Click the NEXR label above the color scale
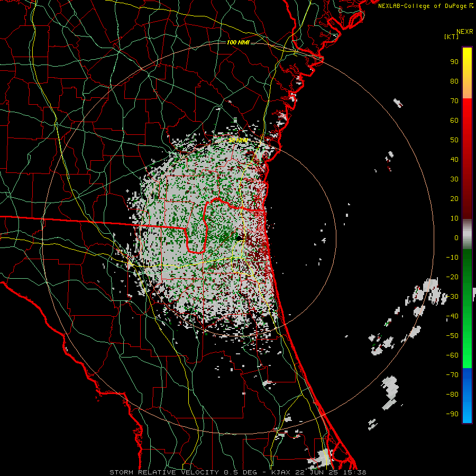This screenshot has width=476, height=476. (464, 32)
